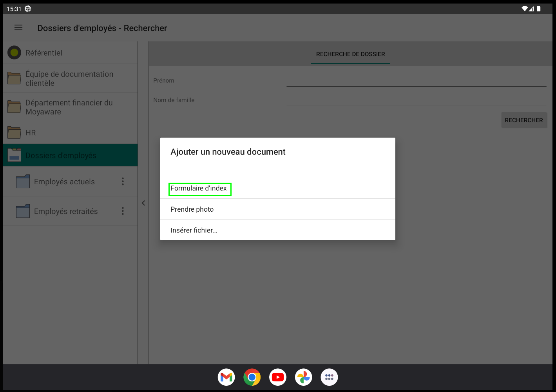Open the hamburger navigation menu

pos(18,28)
